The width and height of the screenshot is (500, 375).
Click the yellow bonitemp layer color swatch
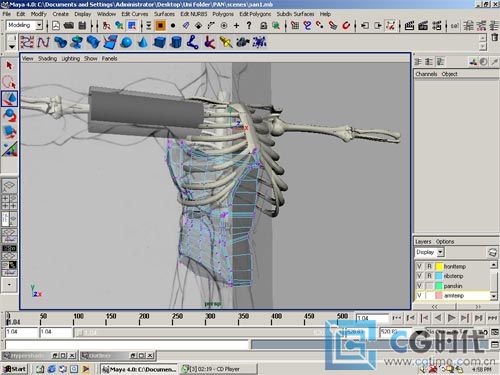tap(439, 266)
